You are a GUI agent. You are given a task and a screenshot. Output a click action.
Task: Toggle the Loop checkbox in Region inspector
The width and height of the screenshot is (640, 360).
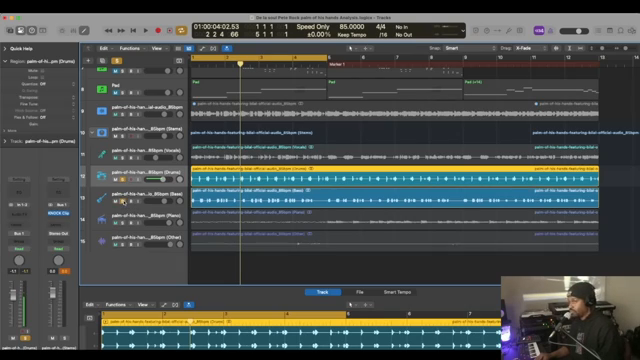(x=42, y=77)
